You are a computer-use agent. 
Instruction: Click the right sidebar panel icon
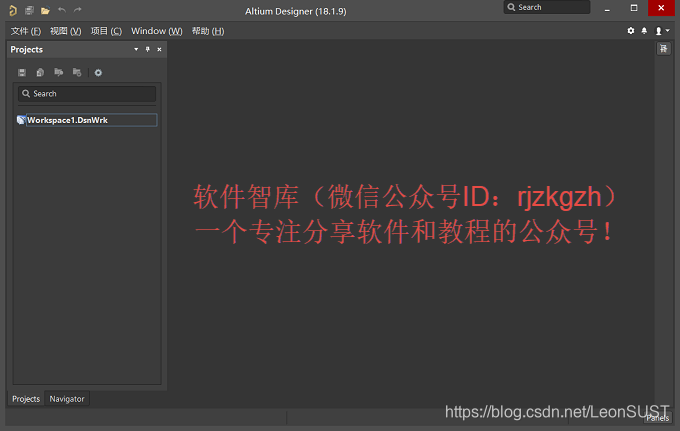[664, 49]
